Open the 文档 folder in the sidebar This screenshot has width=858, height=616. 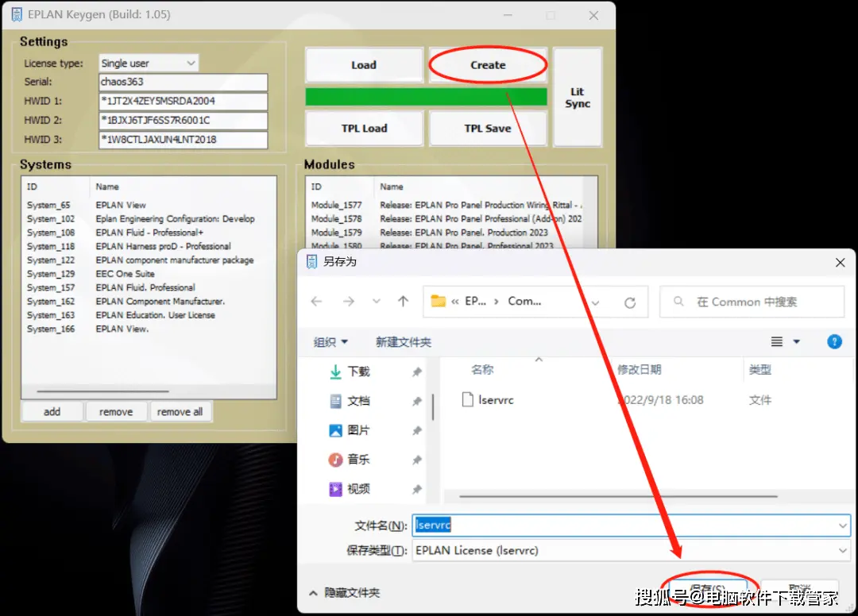(350, 401)
